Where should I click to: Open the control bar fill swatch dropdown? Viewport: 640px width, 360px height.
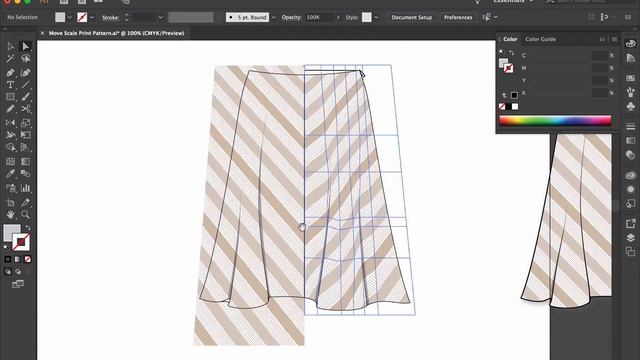pos(69,17)
